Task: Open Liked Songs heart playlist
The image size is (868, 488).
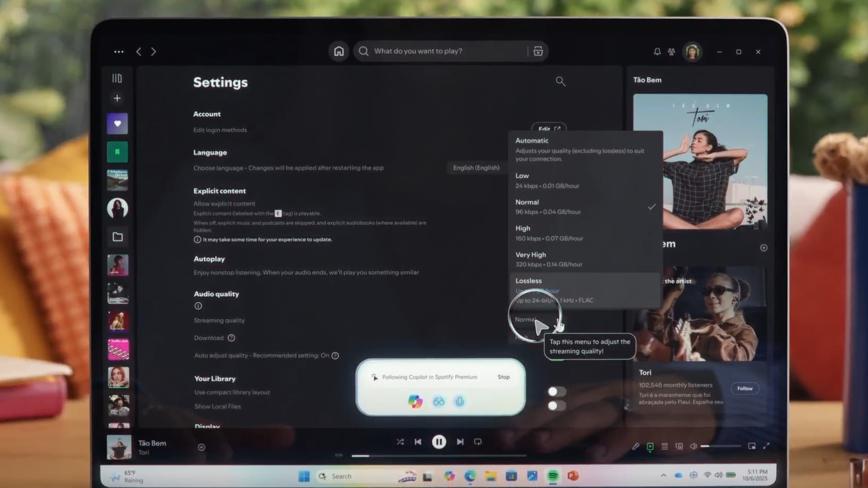Action: (x=117, y=124)
